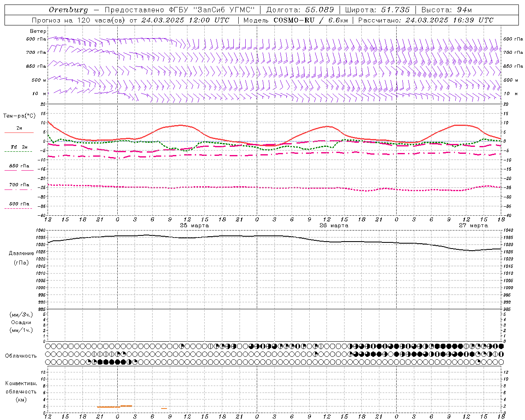This screenshot has width=525, height=420.
Task: Click the line sample under 2м legend
Action: point(19,132)
